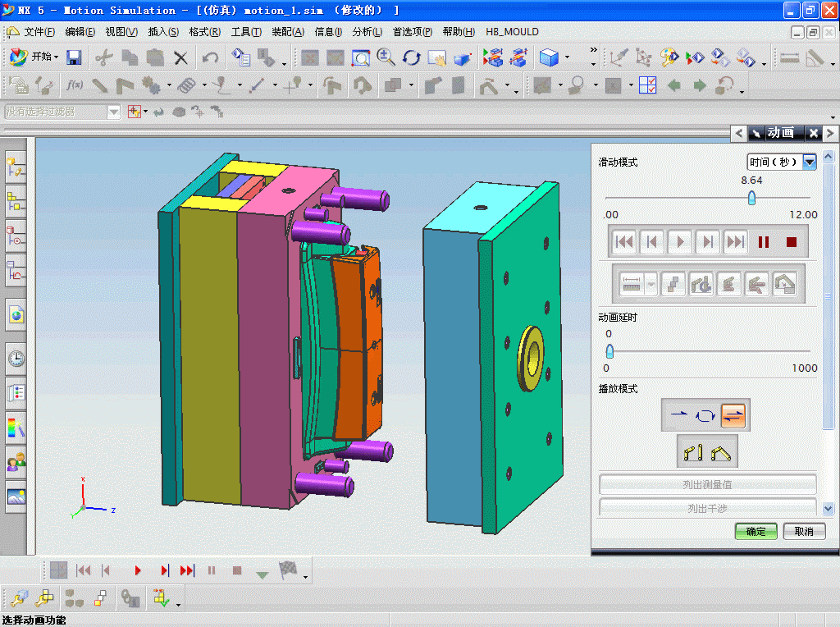Click the landscape image icon in the sidebar

click(16, 497)
